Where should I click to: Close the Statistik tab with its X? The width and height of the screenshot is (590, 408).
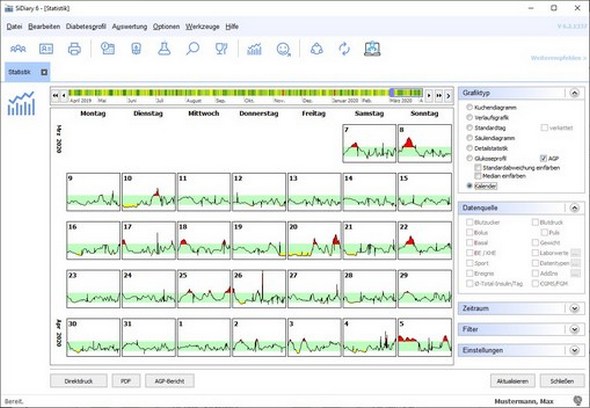click(44, 72)
